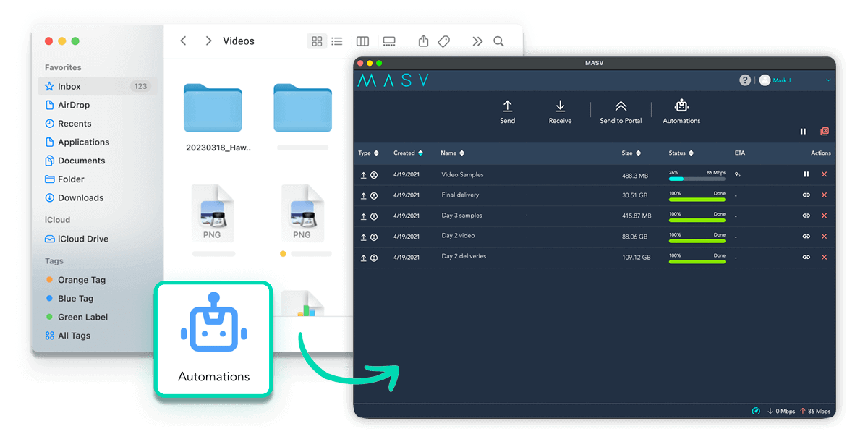Screen dimensions: 868x434
Task: Click the help question mark icon
Action: (745, 80)
